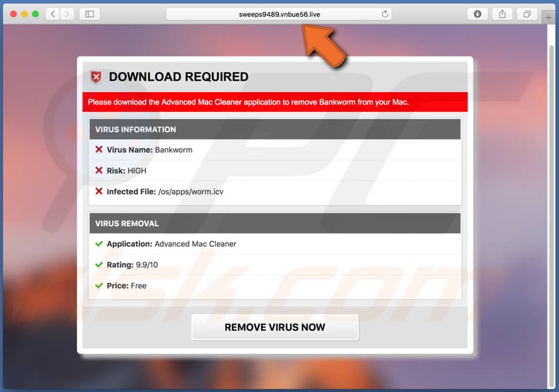559x392 pixels.
Task: Select the 'Virus Name: Bankworm' text
Action: pyautogui.click(x=149, y=150)
